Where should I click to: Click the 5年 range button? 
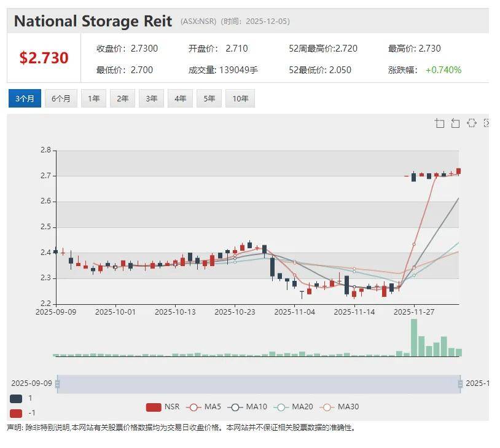pyautogui.click(x=209, y=98)
